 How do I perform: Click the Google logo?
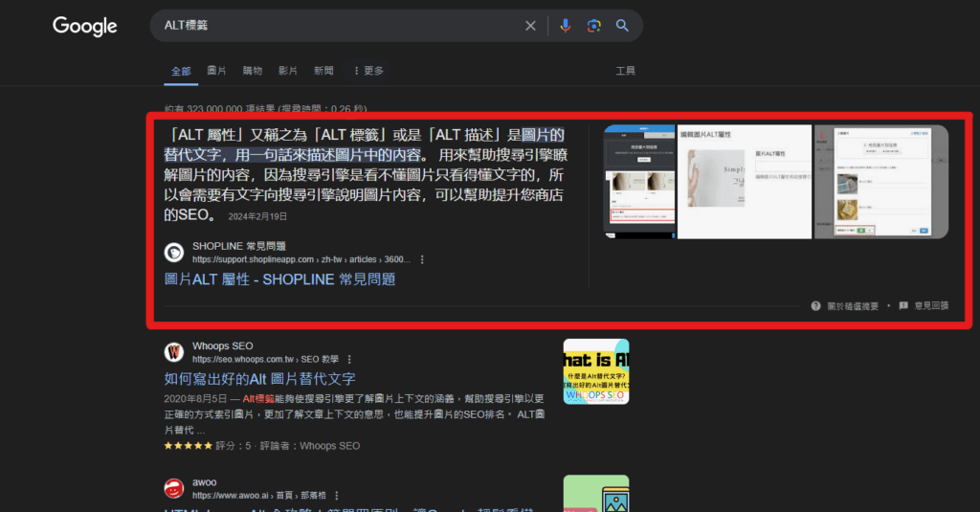85,26
